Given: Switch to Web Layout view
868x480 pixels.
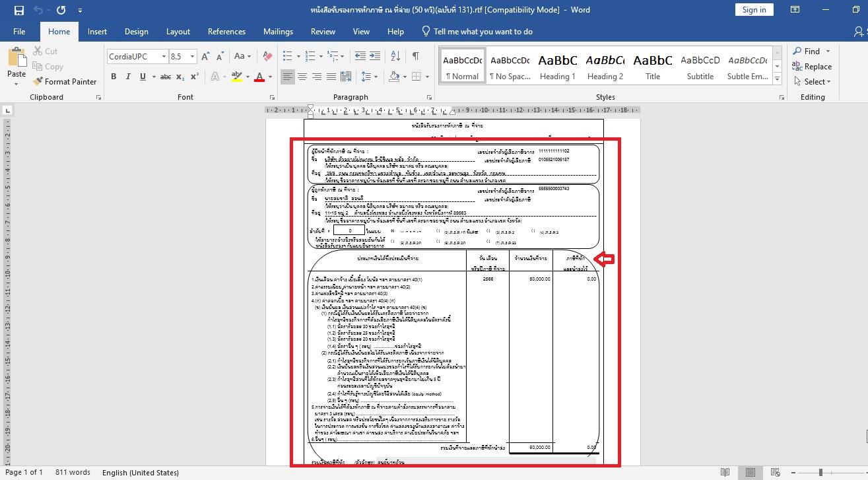Looking at the screenshot, I should click(776, 473).
